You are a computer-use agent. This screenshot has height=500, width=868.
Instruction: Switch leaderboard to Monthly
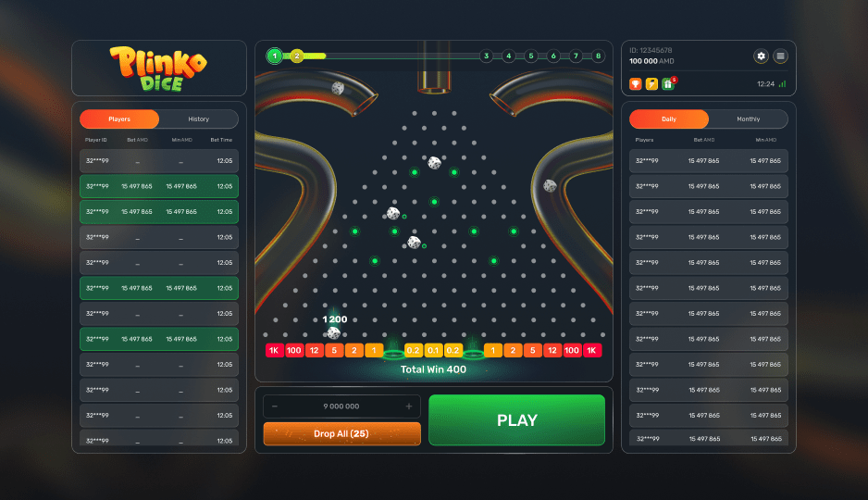749,119
